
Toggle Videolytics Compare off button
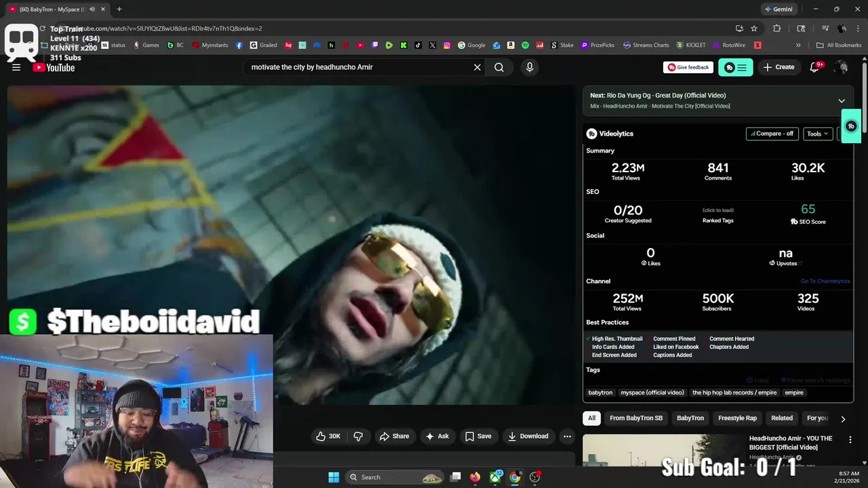(772, 134)
